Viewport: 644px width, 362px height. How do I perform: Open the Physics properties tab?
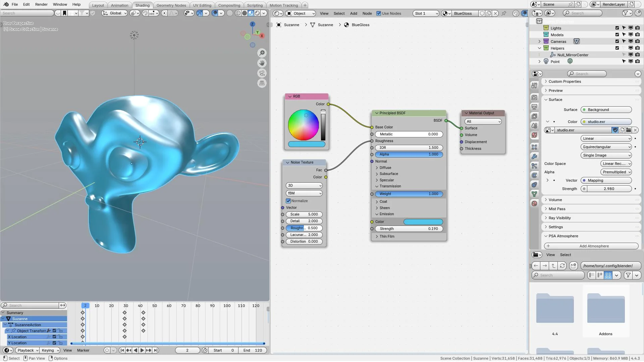click(534, 175)
